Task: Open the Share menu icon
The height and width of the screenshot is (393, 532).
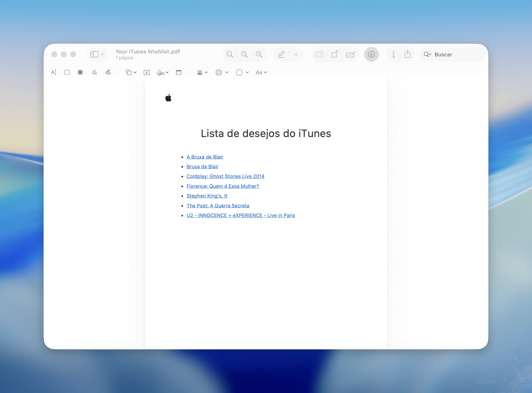Action: tap(407, 55)
